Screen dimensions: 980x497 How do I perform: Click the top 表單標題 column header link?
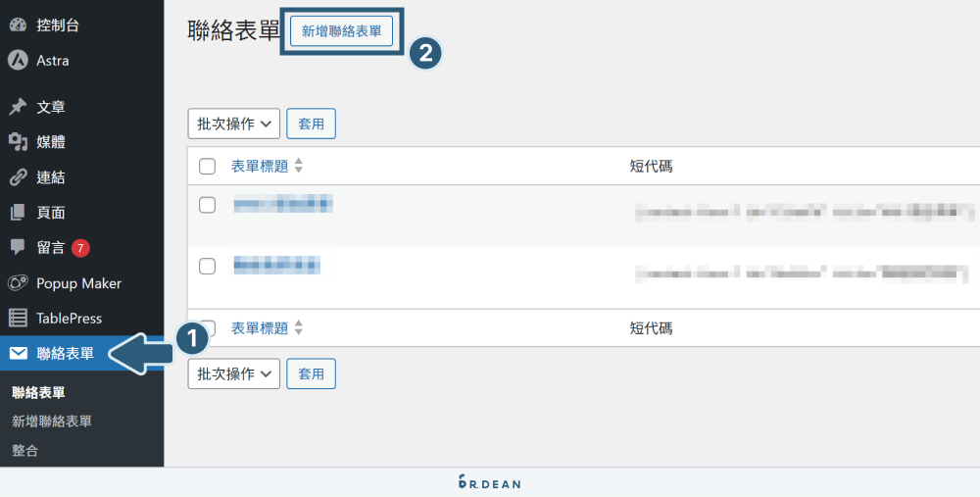click(260, 166)
